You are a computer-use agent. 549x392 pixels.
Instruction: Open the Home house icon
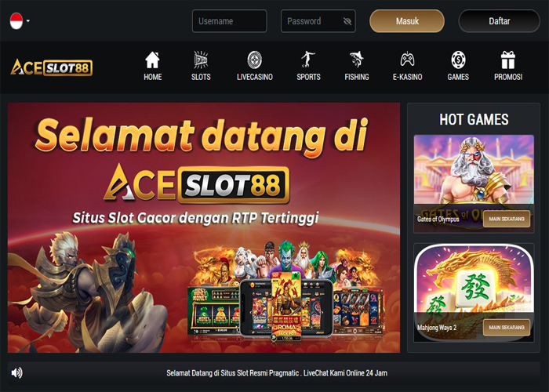pos(152,60)
